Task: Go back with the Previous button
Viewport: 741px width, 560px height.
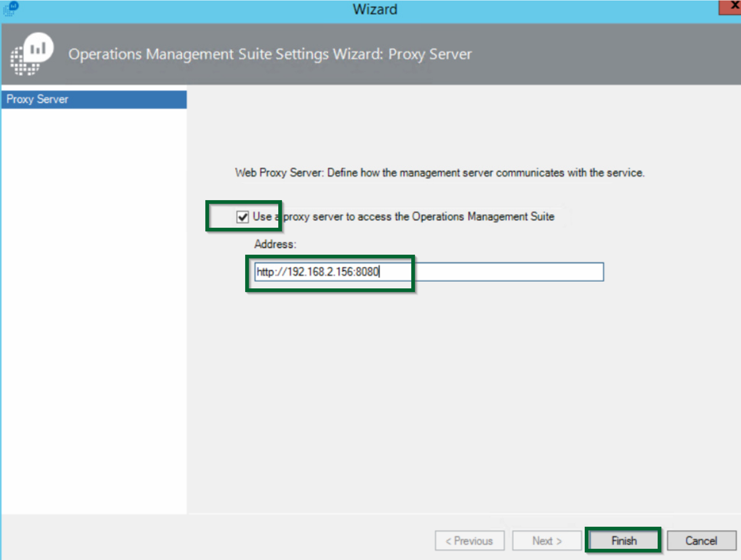Action: click(x=469, y=540)
